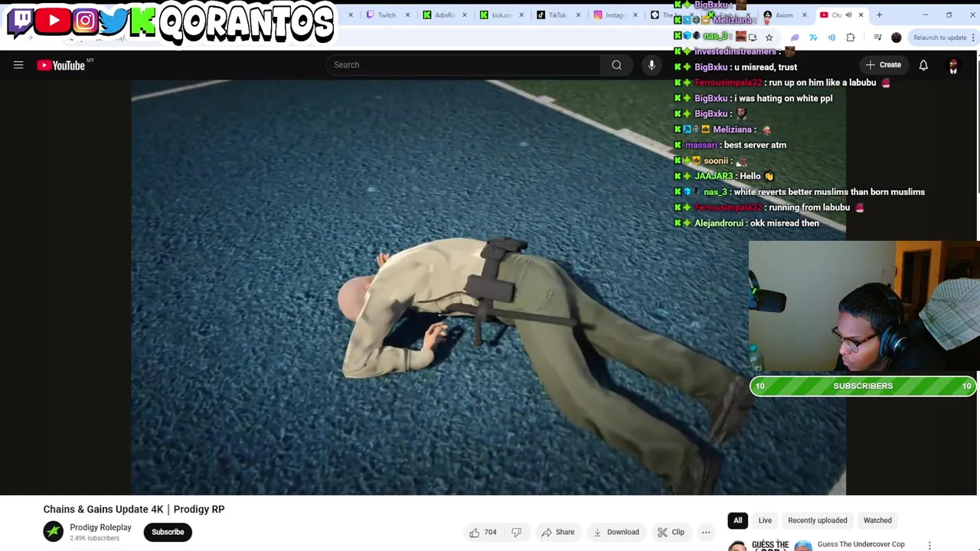Open Guess The Undercover Cop video options
980x551 pixels.
[929, 546]
